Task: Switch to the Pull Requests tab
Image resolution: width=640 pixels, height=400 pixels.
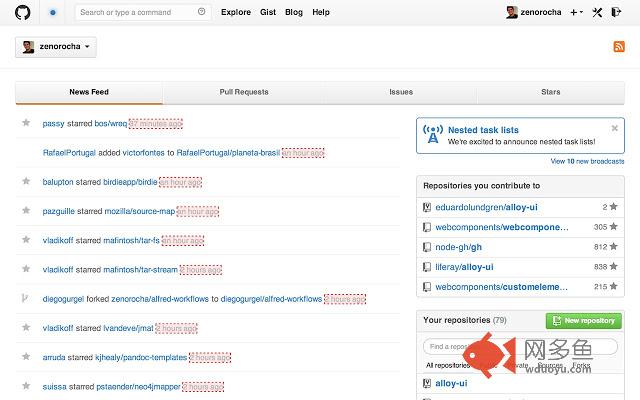Action: tap(244, 92)
